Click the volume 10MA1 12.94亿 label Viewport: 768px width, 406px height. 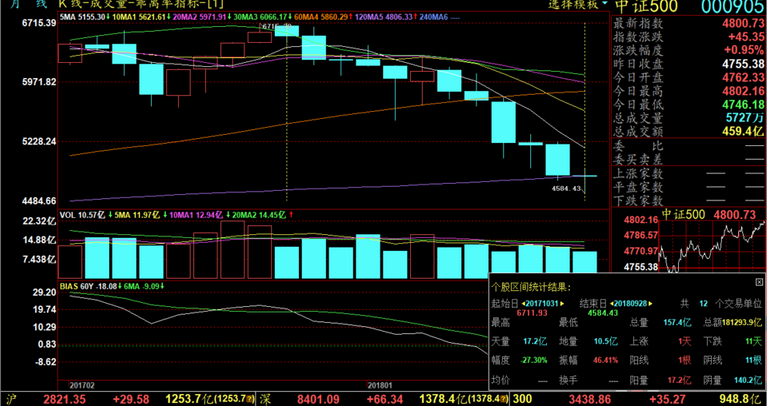[x=199, y=215]
